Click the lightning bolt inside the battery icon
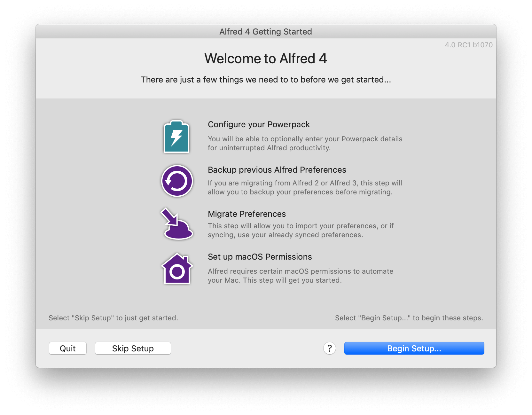Viewport: 532px width, 415px height. coord(176,138)
